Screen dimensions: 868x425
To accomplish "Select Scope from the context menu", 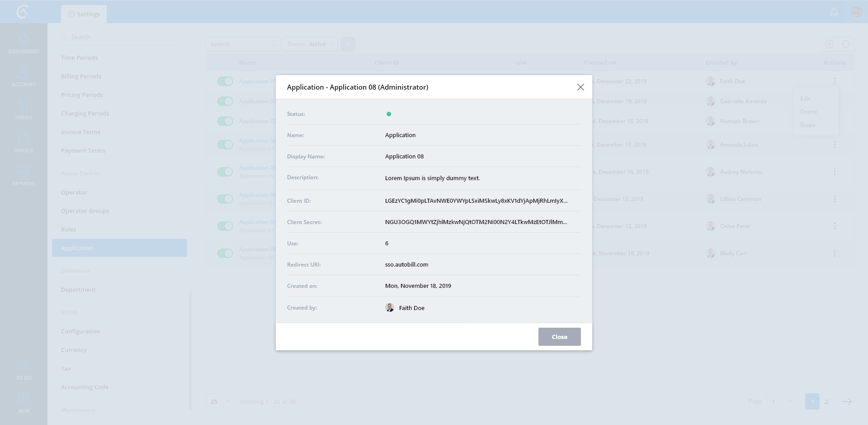I will point(807,125).
